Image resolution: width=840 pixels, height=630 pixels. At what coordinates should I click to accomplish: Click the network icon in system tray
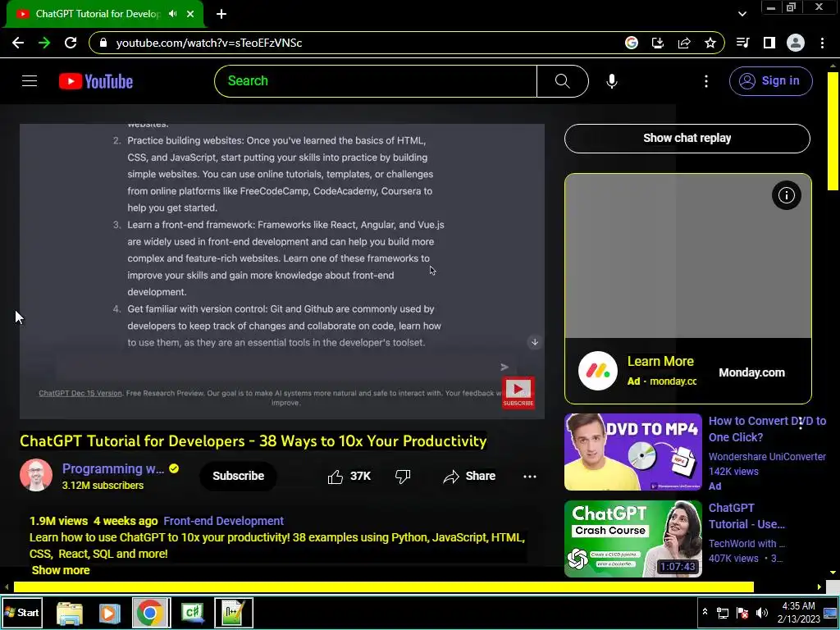723,612
